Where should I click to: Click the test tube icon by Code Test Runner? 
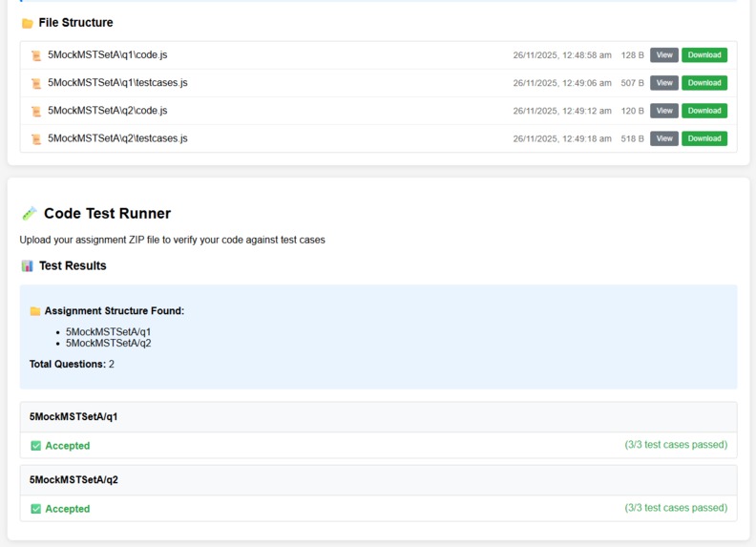[30, 213]
